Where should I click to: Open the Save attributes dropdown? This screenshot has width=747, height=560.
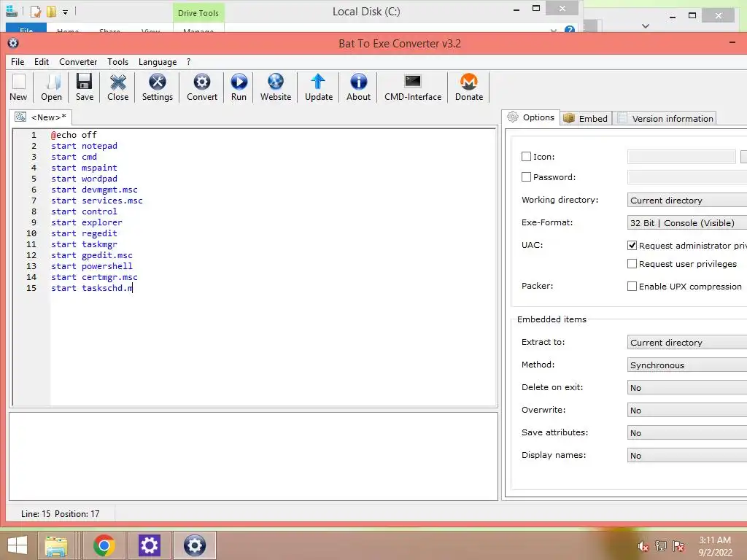[687, 433]
